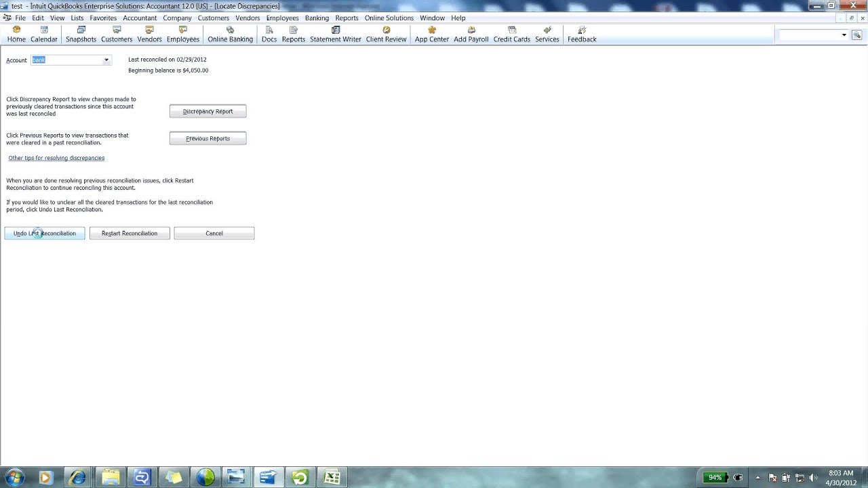868x488 pixels.
Task: Open Vendors center toolbar icon
Action: (x=149, y=35)
